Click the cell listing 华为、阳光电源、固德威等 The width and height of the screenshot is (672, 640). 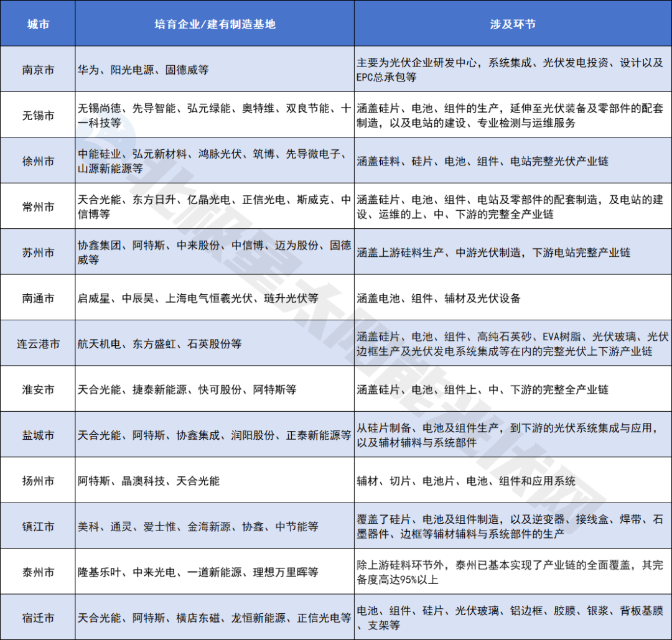tap(215, 70)
